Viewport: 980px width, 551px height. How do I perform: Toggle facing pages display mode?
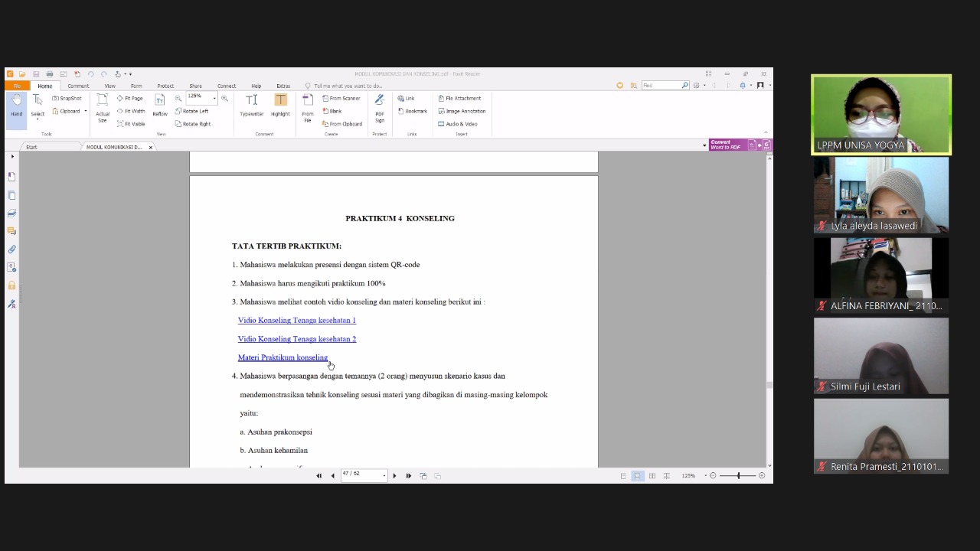click(652, 475)
